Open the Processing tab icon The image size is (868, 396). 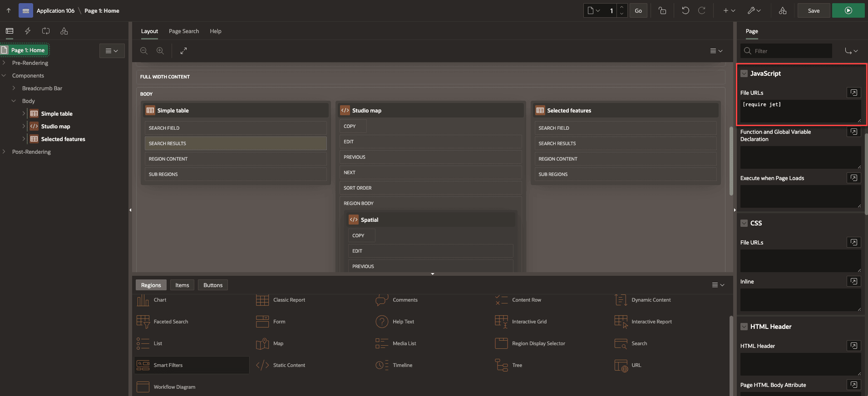click(x=46, y=31)
